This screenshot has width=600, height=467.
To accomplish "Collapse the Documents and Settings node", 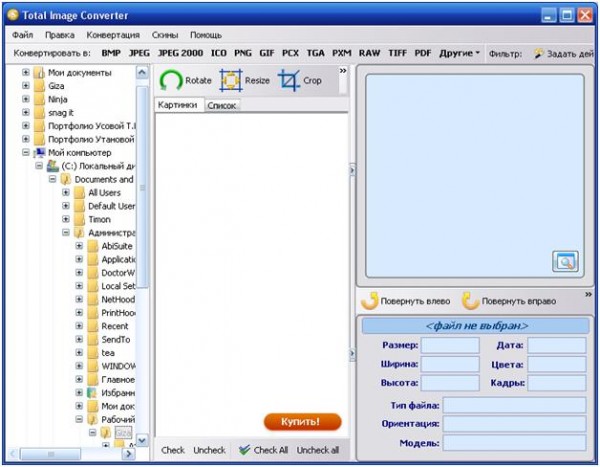I will 52,179.
